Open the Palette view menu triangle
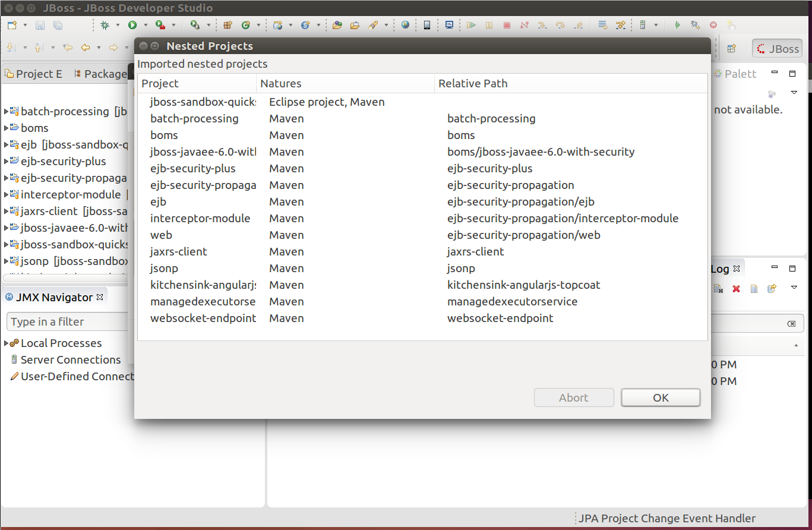 pos(794,93)
